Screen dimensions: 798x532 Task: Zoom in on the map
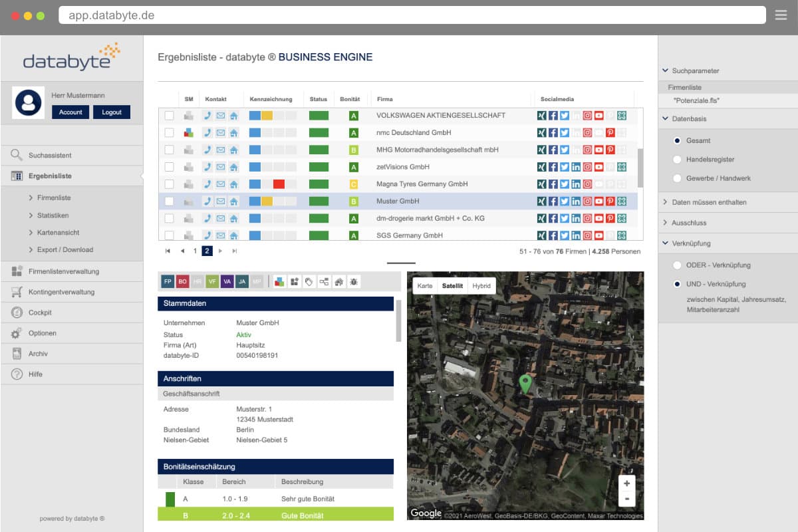tap(626, 483)
